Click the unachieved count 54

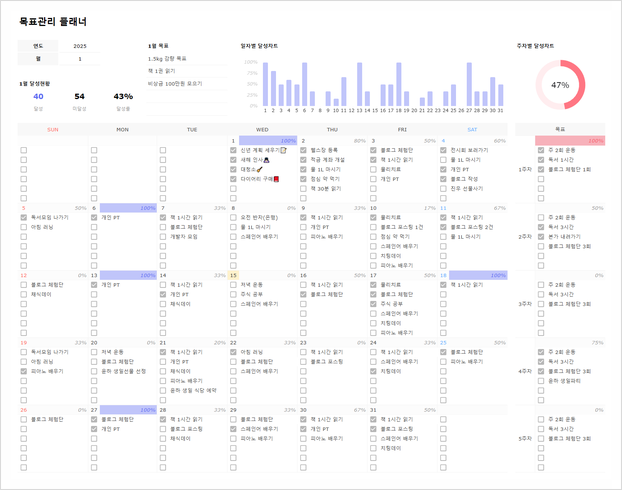pos(79,96)
